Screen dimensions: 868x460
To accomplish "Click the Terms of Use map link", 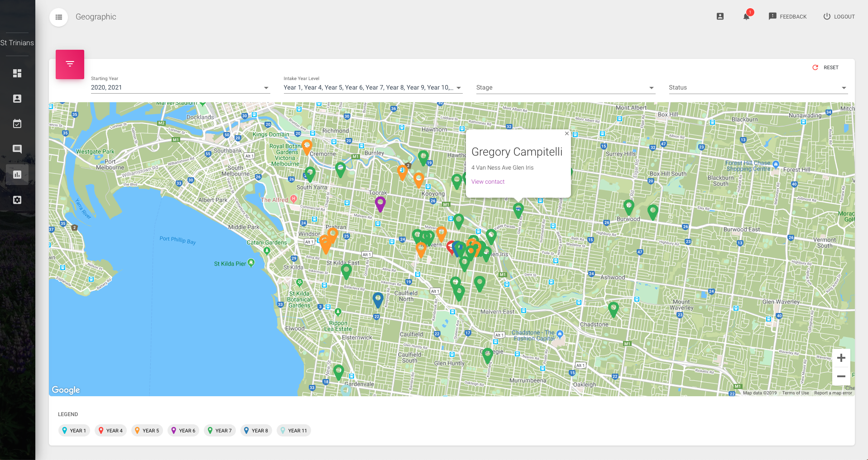I will click(795, 393).
